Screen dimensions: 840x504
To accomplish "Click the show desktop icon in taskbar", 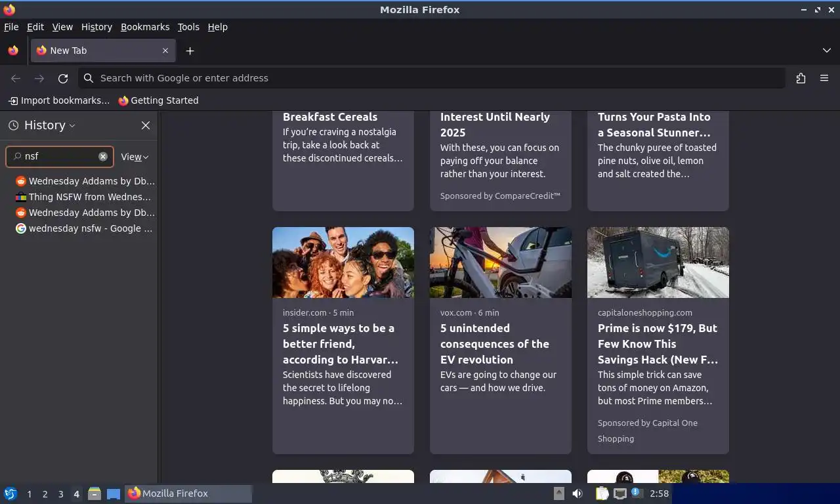I will [114, 493].
